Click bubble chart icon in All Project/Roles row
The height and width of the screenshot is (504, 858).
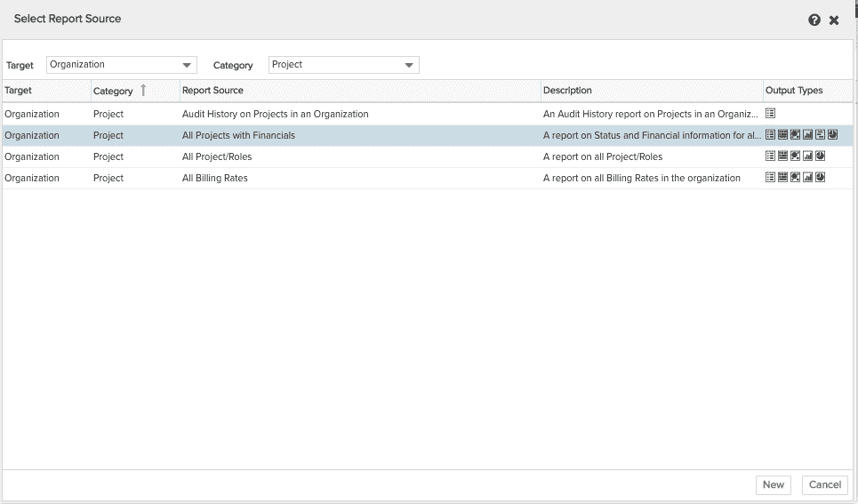click(795, 156)
